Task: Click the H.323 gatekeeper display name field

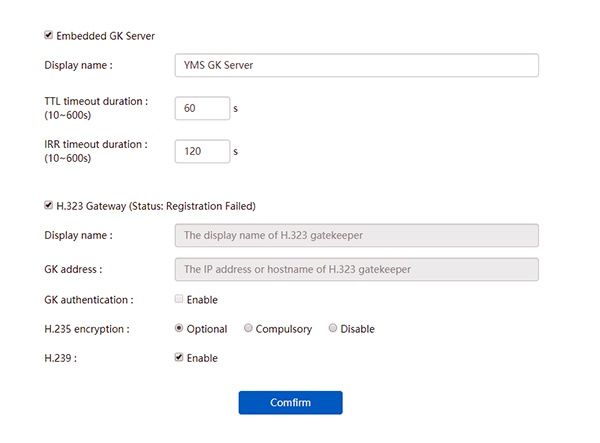Action: tap(356, 235)
